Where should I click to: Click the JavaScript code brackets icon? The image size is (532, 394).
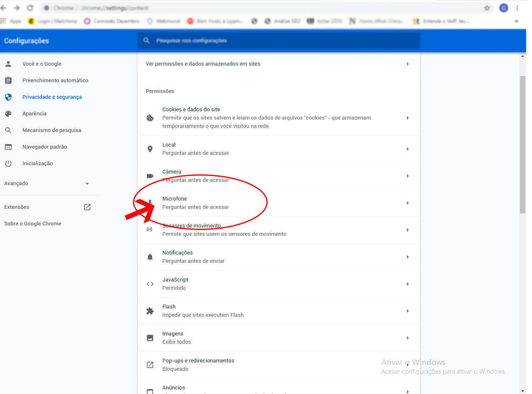(x=150, y=284)
